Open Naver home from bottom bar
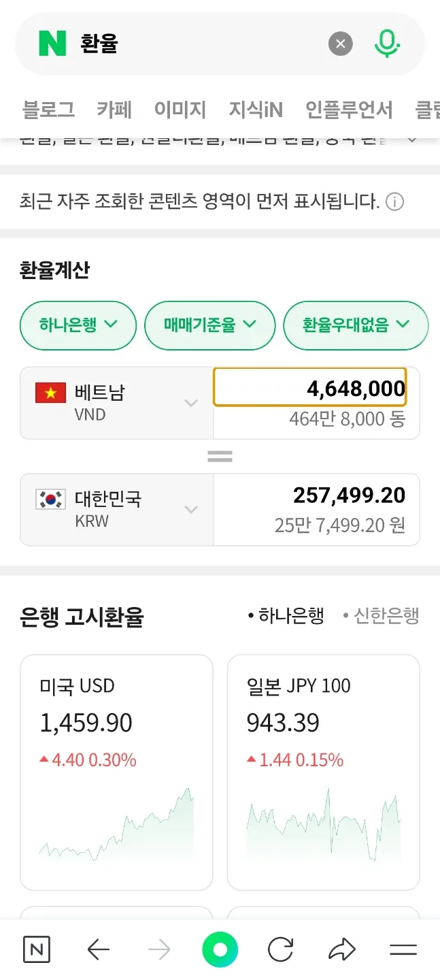Viewport: 440px width, 980px height. click(37, 949)
